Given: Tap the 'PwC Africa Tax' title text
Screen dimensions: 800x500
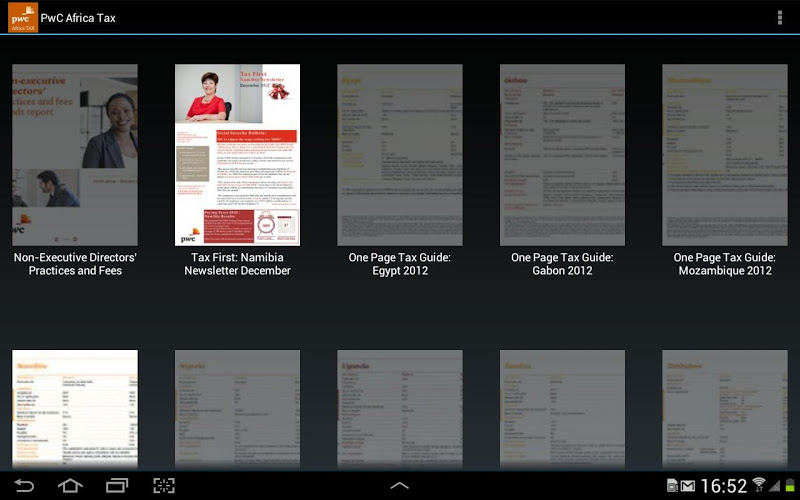Looking at the screenshot, I should coord(78,18).
